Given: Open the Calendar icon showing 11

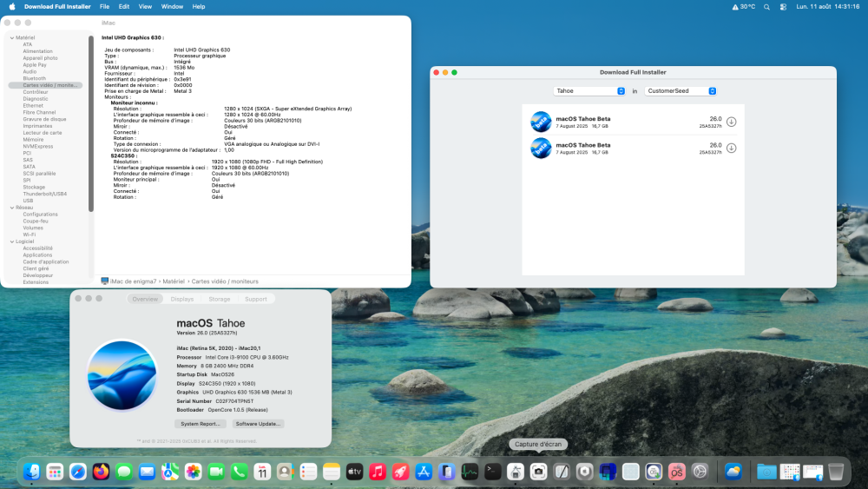Looking at the screenshot, I should [x=262, y=472].
